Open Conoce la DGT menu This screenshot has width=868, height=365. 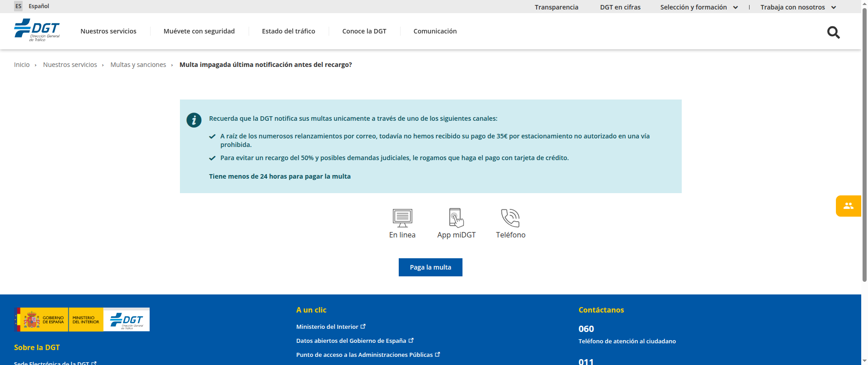tap(364, 31)
